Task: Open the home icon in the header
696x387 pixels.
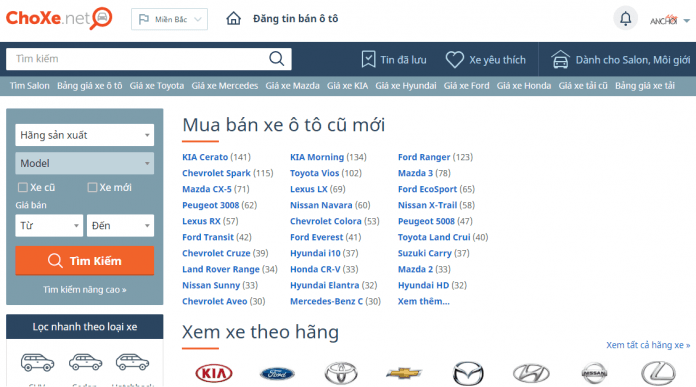Action: coord(233,19)
